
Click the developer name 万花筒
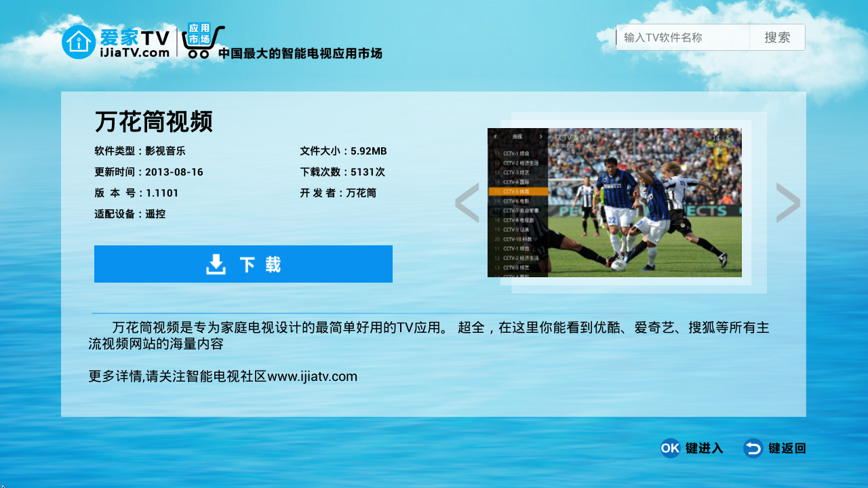pos(361,193)
